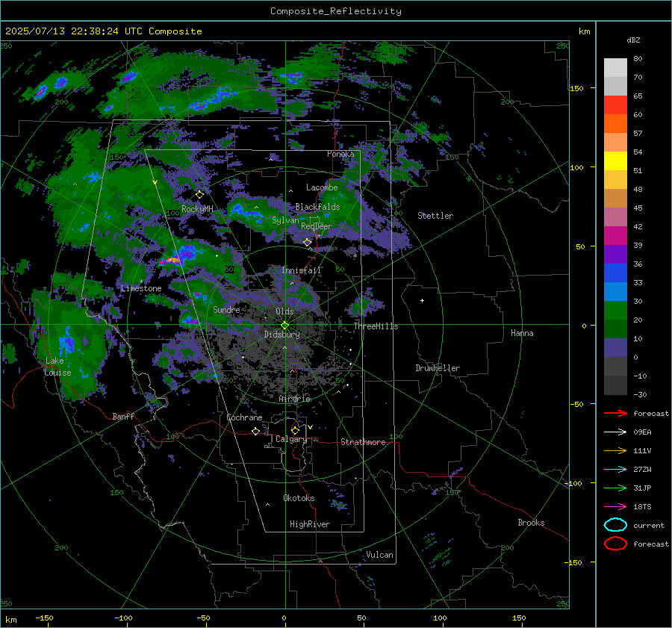
Task: Click the -150 tick on bottom axis
Action: (x=44, y=618)
